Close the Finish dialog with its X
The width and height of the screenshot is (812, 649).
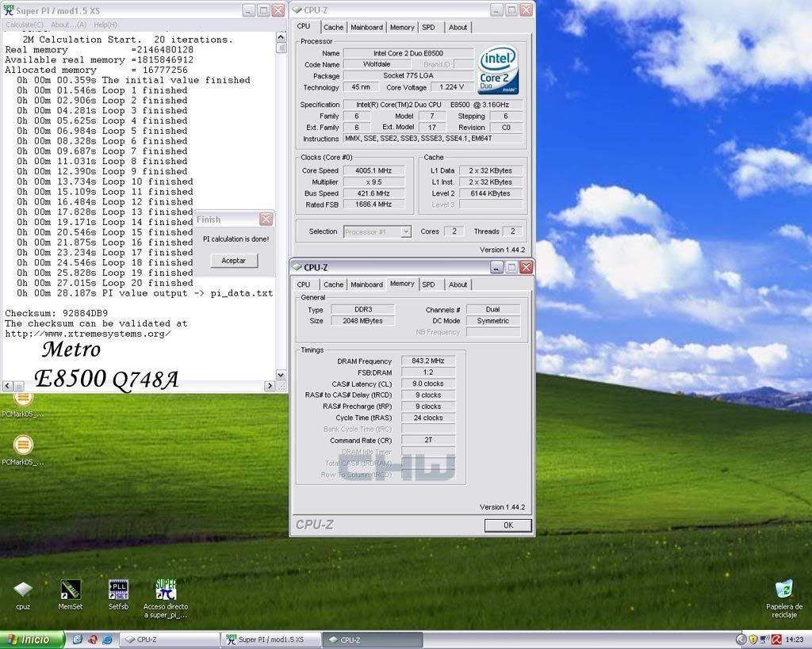click(266, 219)
